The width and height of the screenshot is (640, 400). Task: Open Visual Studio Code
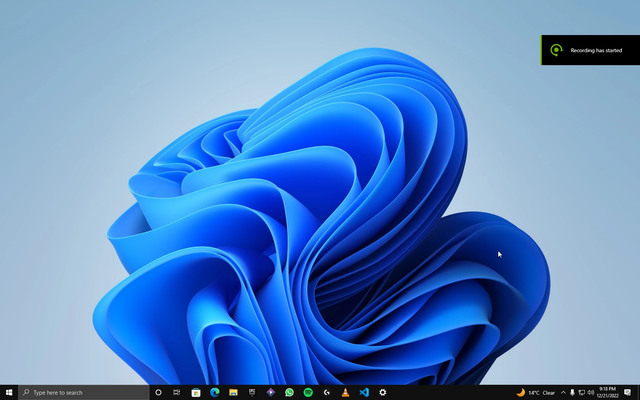[364, 392]
